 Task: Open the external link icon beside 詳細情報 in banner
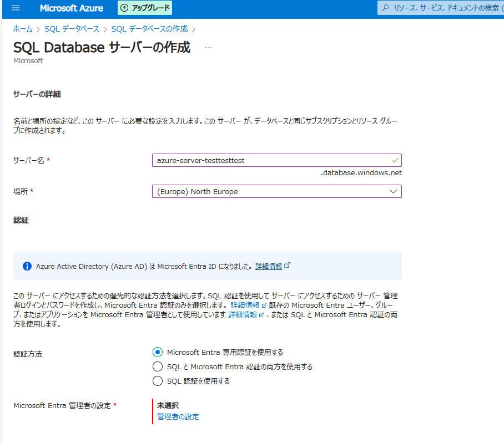point(288,265)
